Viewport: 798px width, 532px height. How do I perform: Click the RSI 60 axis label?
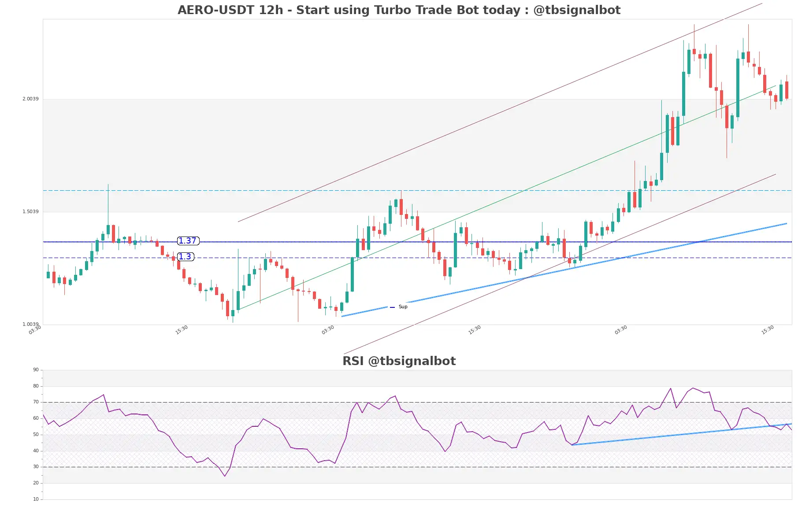(36, 418)
